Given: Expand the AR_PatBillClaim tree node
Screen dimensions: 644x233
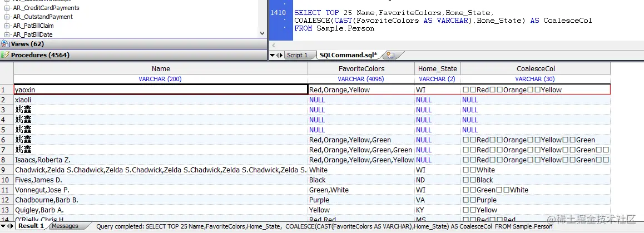Looking at the screenshot, I should tap(7, 26).
